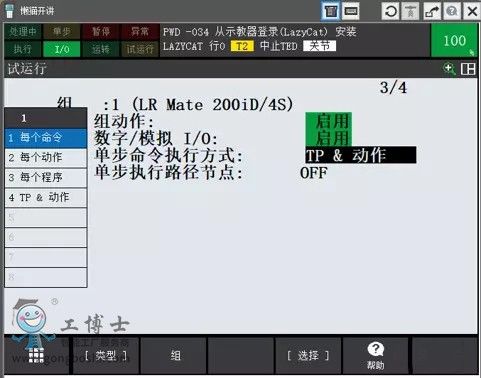This screenshot has width=481, height=378.
Task: Open the grid menu icon at bottom left
Action: point(36,355)
